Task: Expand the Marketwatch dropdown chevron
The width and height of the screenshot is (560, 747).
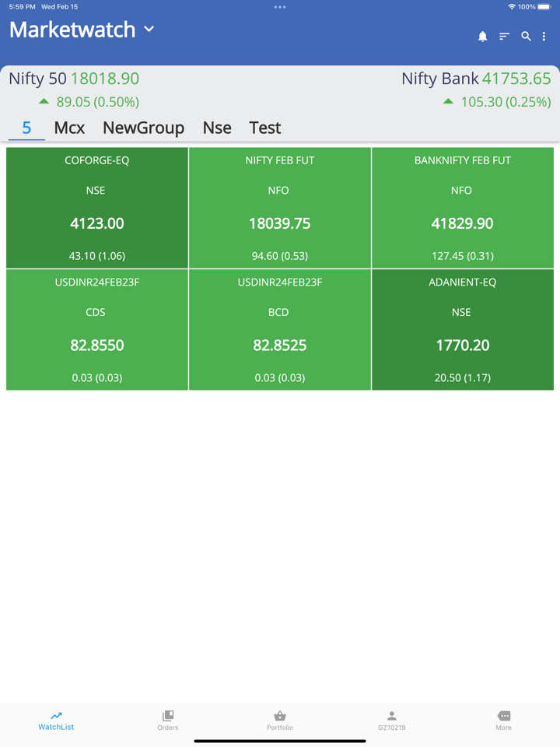Action: [149, 30]
